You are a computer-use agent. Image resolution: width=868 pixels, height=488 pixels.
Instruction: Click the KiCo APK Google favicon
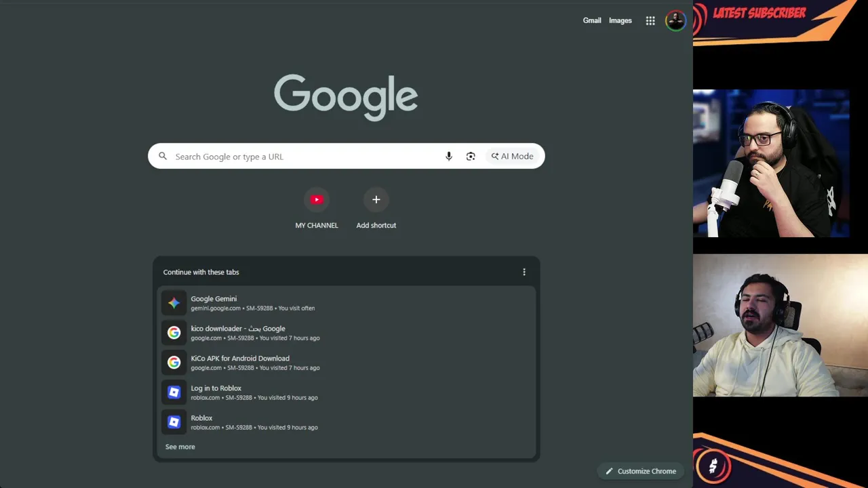(x=174, y=363)
